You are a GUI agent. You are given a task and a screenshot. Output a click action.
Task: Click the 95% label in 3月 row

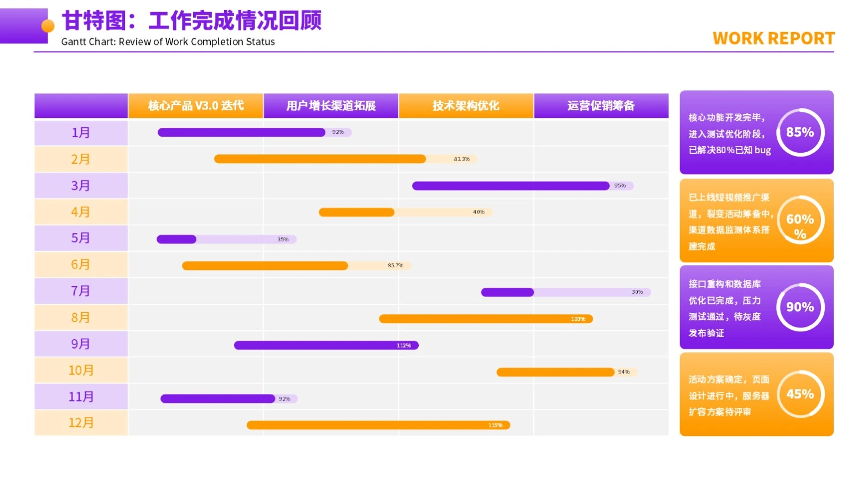[620, 186]
